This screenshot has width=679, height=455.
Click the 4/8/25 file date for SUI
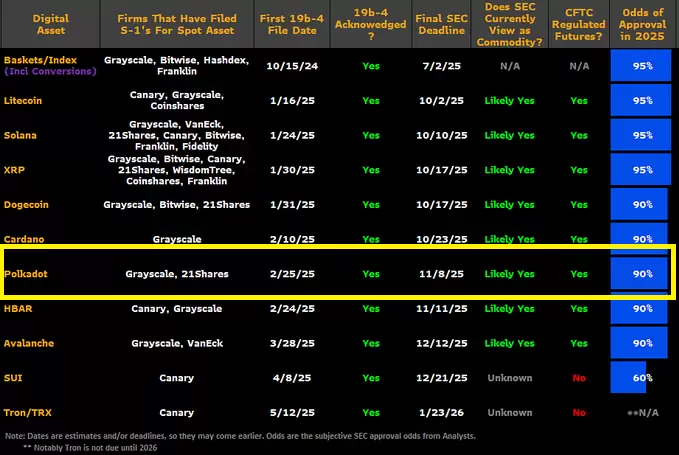coord(292,378)
